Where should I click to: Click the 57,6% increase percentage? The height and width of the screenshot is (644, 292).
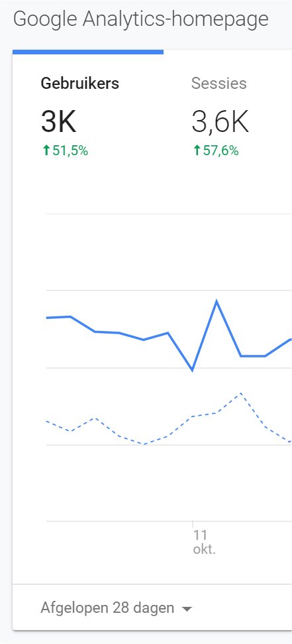220,151
